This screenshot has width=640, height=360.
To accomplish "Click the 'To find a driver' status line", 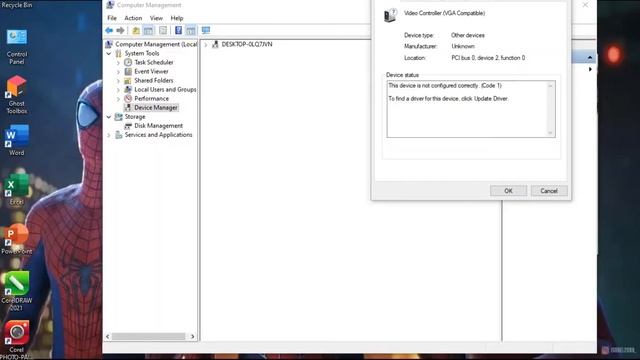I will point(448,99).
